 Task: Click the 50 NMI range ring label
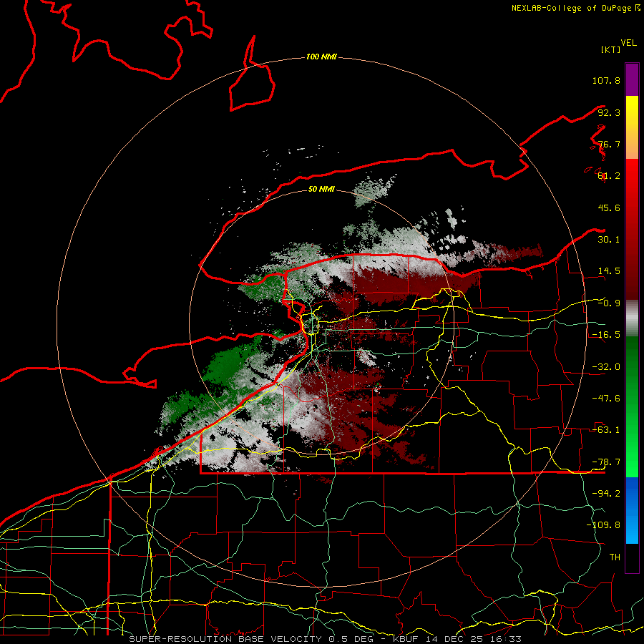coord(321,189)
